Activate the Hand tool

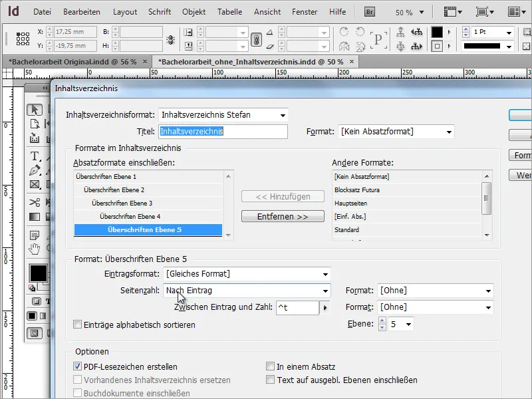[35, 249]
